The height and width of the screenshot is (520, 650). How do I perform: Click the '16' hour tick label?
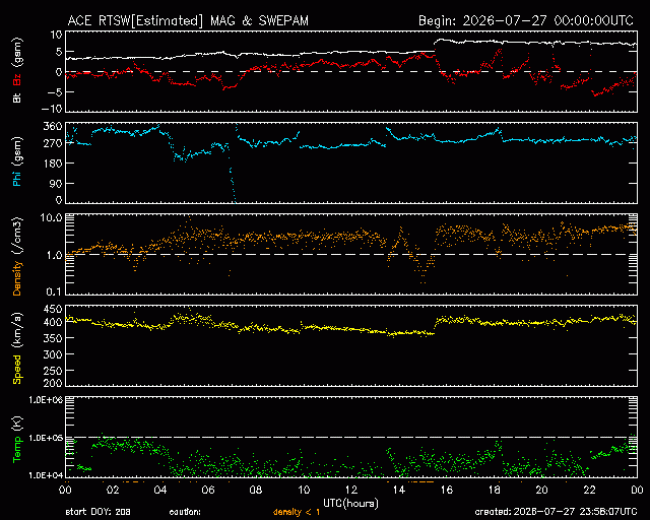(446, 490)
